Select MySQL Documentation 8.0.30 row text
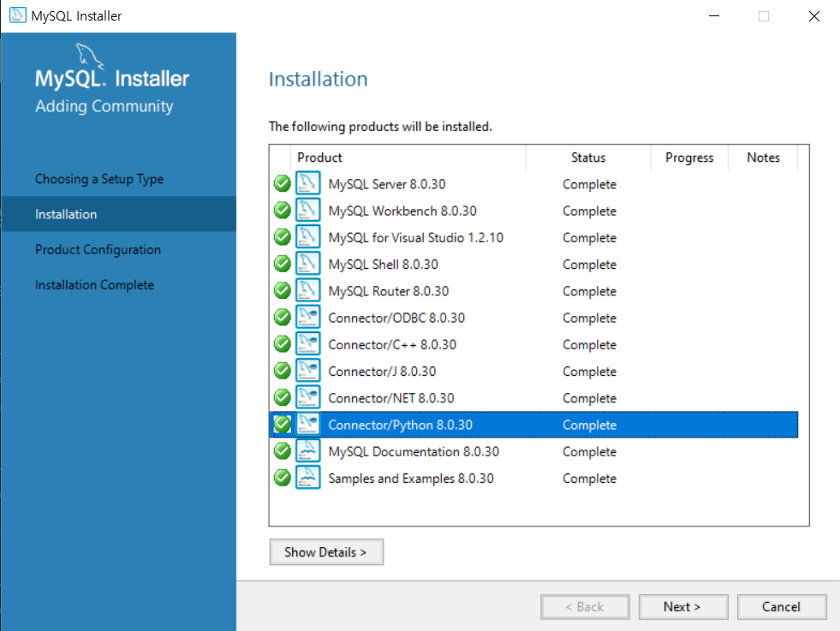840x631 pixels. tap(414, 452)
